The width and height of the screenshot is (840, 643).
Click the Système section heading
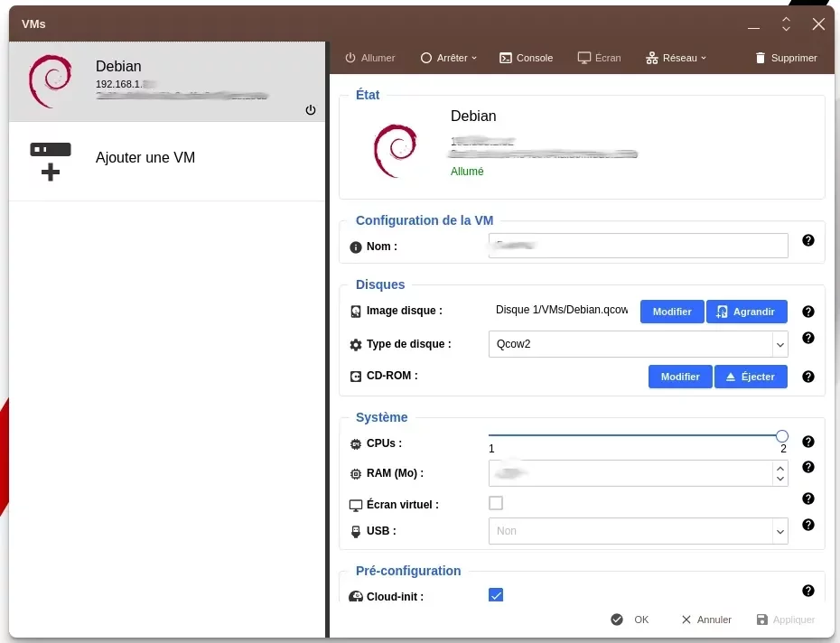[381, 417]
